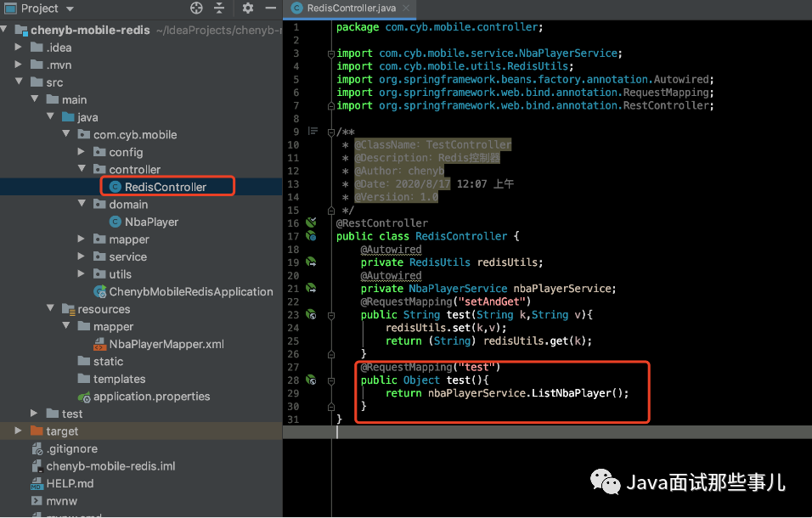Expand the config package arrow
Screen dimensions: 812x518
82,152
